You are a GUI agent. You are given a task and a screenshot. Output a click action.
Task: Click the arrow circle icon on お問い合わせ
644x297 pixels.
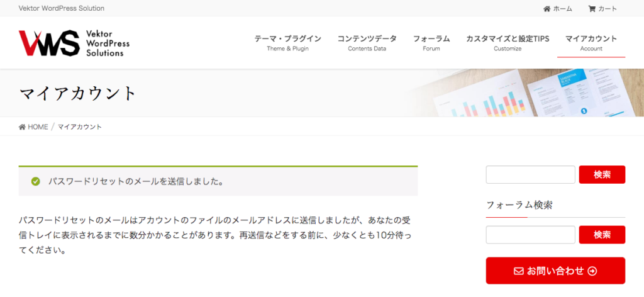(592, 271)
